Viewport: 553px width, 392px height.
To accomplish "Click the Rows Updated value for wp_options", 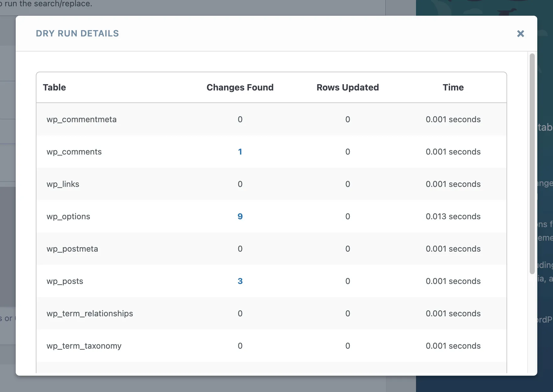I will coord(348,216).
